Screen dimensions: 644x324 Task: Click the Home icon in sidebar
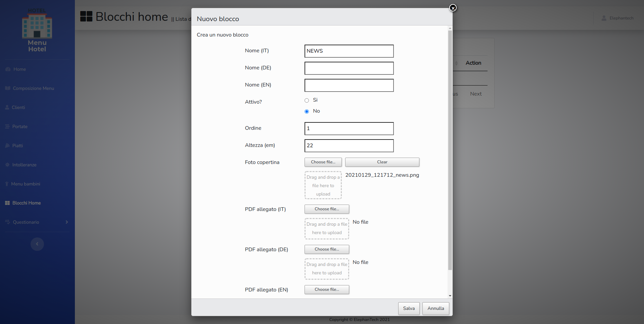click(x=8, y=69)
